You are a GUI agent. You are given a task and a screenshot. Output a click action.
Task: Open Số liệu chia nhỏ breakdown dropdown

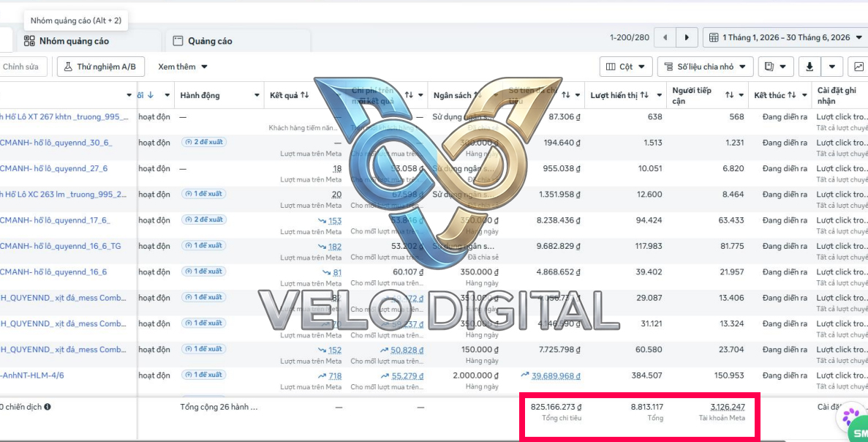pyautogui.click(x=705, y=67)
